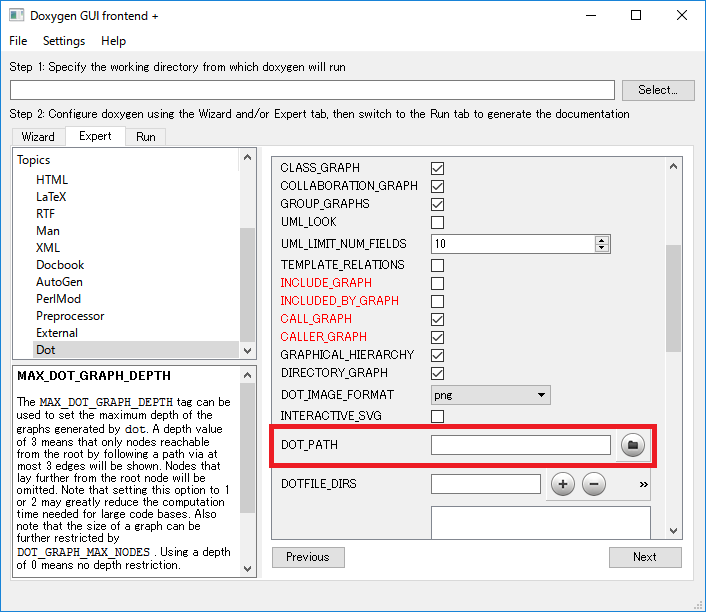Image resolution: width=706 pixels, height=612 pixels.
Task: Select the LaTeX topic
Action: 51,197
